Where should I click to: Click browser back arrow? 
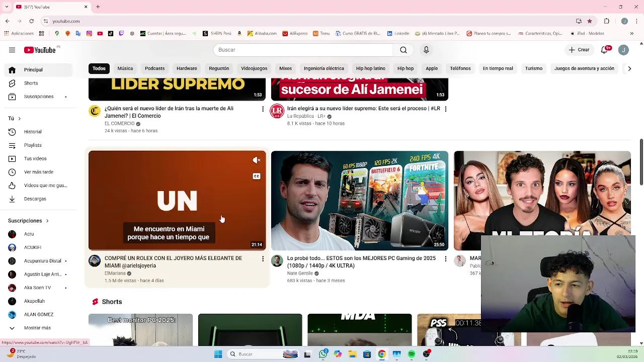[7, 21]
